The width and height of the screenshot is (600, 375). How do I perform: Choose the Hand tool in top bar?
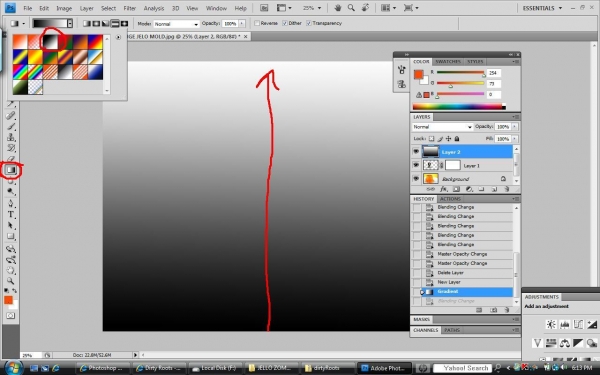point(338,8)
